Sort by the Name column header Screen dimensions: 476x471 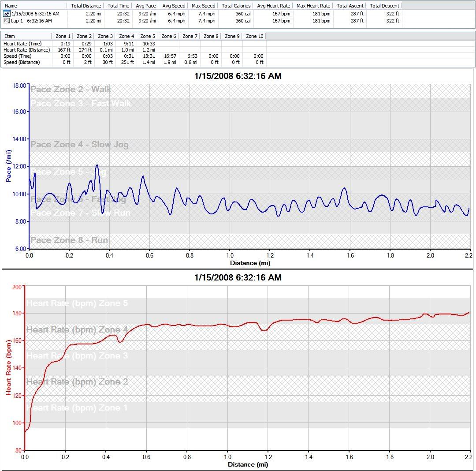[11, 6]
